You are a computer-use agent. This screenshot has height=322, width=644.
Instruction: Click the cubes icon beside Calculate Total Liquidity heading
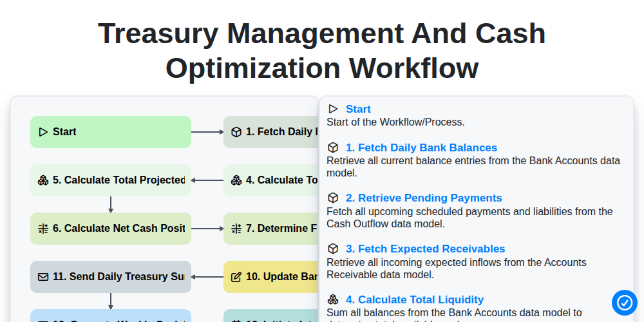[333, 299]
